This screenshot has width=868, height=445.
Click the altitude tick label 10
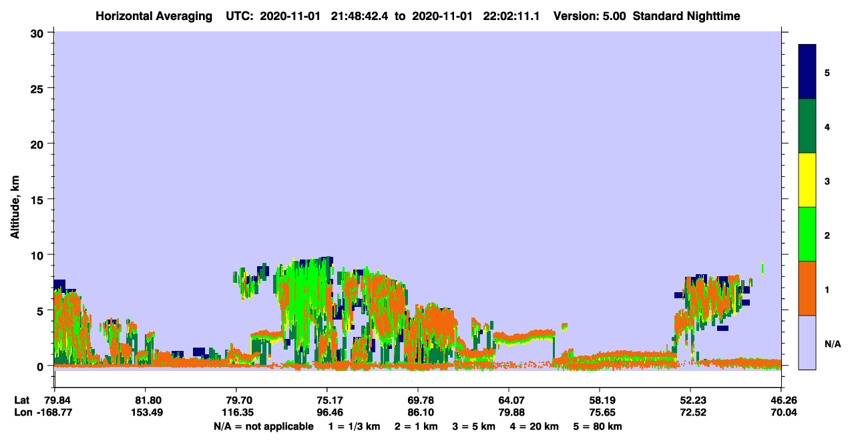tap(39, 255)
